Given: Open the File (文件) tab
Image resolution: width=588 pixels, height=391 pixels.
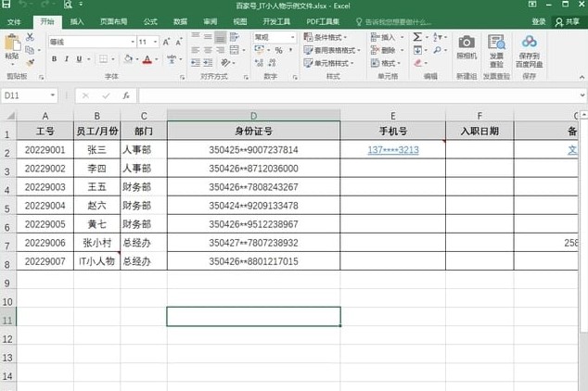Looking at the screenshot, I should pyautogui.click(x=14, y=21).
